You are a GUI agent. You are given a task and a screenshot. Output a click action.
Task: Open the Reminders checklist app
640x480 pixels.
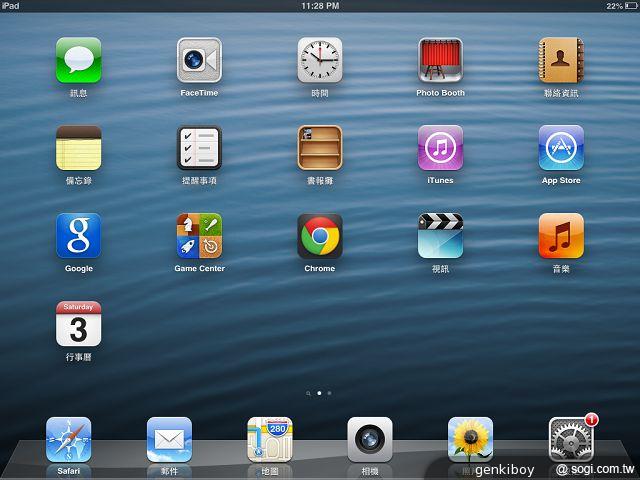tap(199, 148)
